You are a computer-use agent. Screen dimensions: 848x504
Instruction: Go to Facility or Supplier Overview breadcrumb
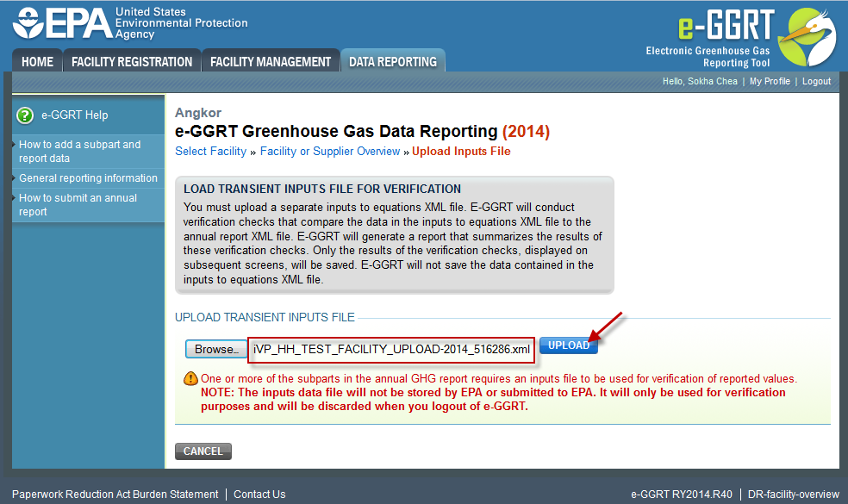(330, 152)
